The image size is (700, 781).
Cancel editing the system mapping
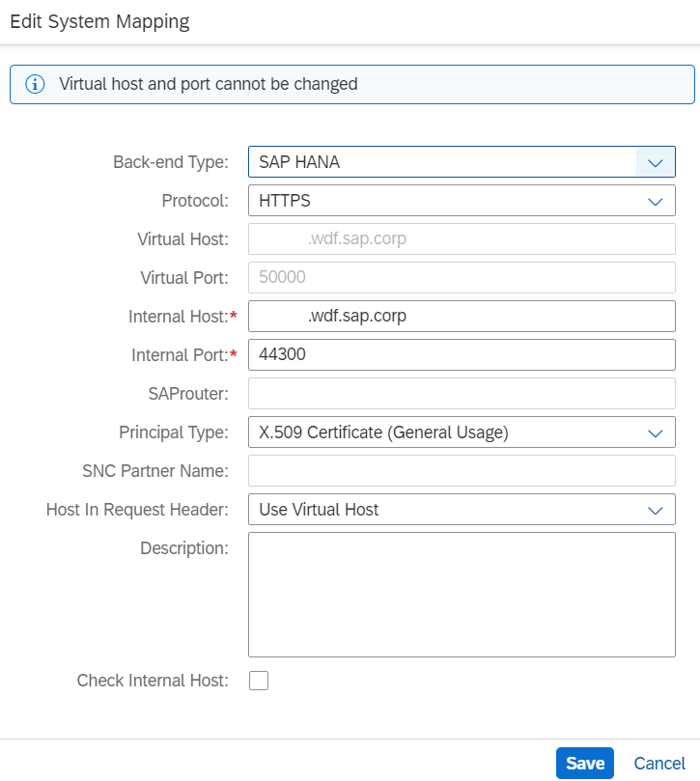pyautogui.click(x=659, y=763)
